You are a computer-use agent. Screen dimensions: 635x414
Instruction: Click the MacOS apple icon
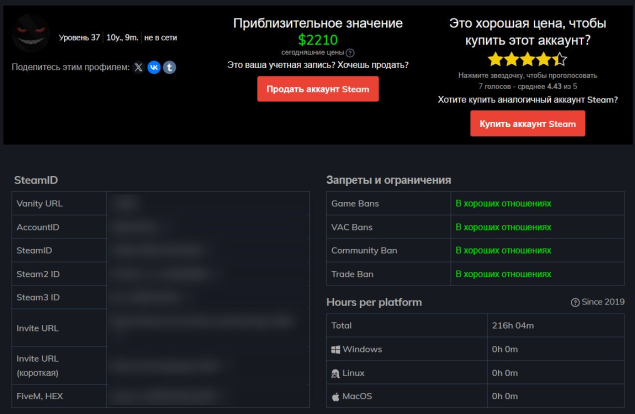point(335,397)
